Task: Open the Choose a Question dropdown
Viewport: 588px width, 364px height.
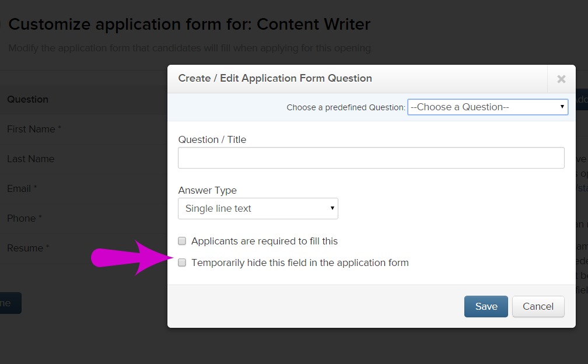Action: [488, 107]
